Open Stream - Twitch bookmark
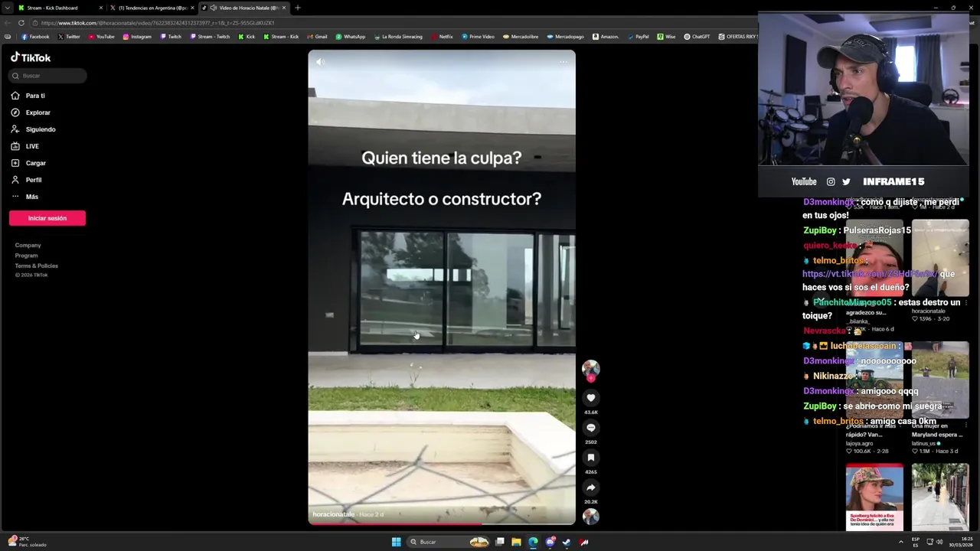980x551 pixels. 210,37
